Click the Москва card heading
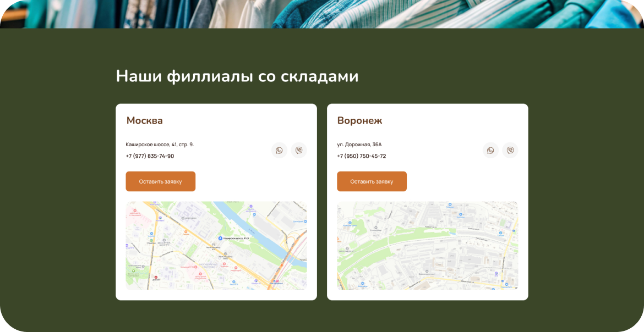 click(144, 121)
